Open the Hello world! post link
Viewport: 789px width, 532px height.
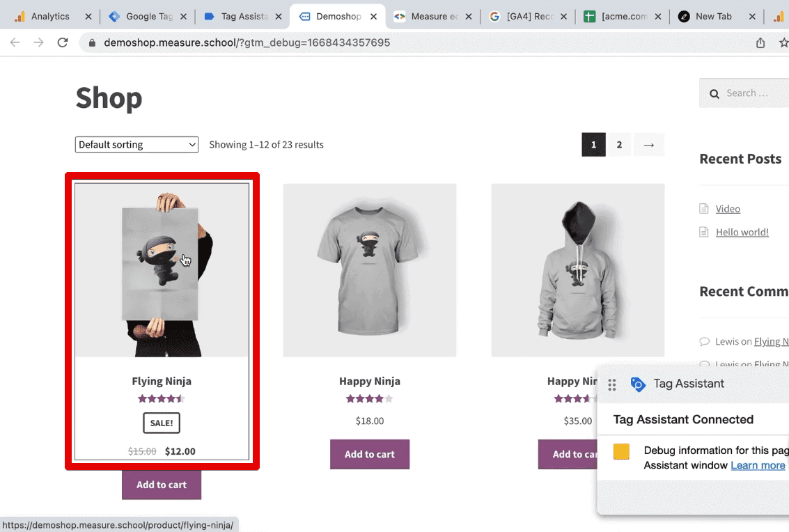742,232
